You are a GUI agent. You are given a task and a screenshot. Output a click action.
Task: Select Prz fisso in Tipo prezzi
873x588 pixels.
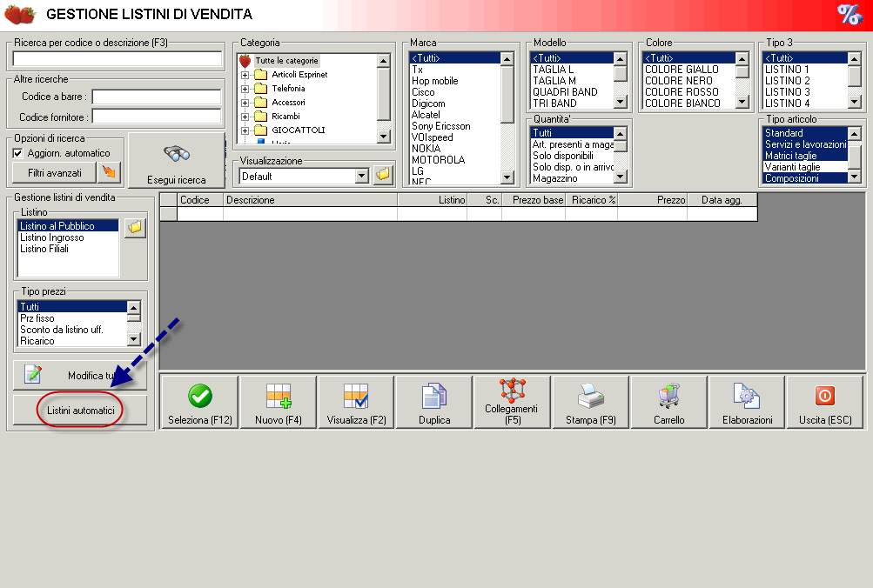point(72,318)
